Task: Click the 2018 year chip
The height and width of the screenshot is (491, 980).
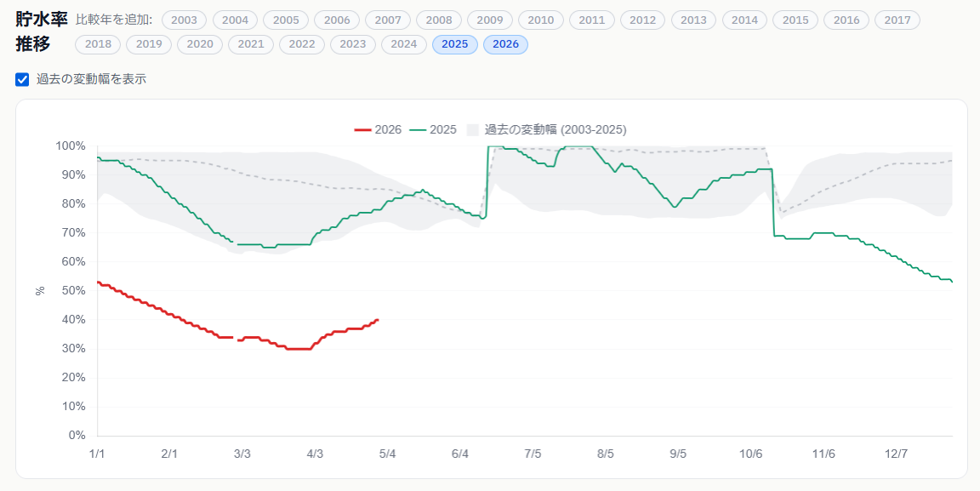Action: (98, 44)
